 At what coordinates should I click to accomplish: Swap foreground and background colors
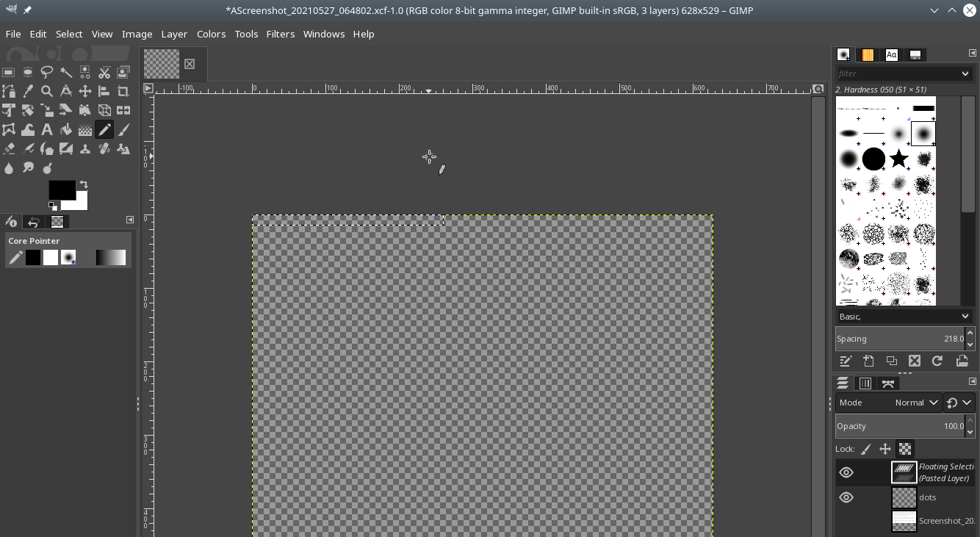(83, 184)
